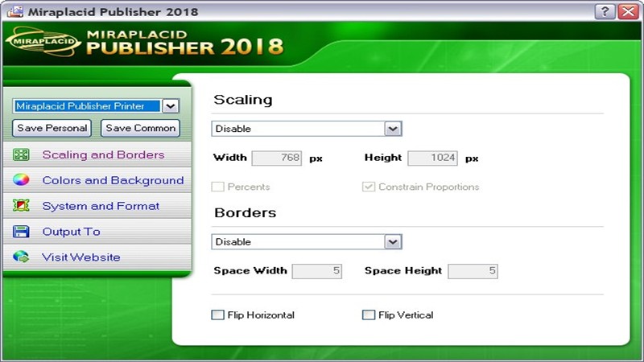Viewport: 644px width, 362px height.
Task: Click the System and Format icon
Action: click(21, 205)
